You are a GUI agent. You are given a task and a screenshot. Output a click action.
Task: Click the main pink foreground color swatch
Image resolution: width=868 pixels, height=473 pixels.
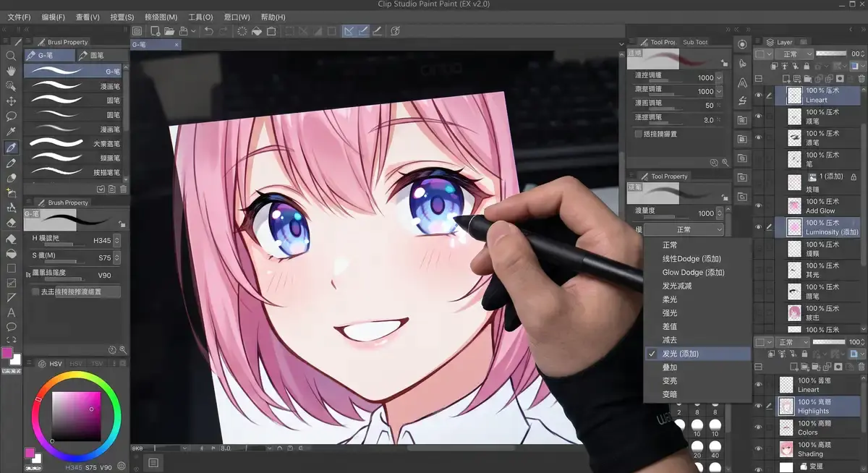pyautogui.click(x=7, y=353)
